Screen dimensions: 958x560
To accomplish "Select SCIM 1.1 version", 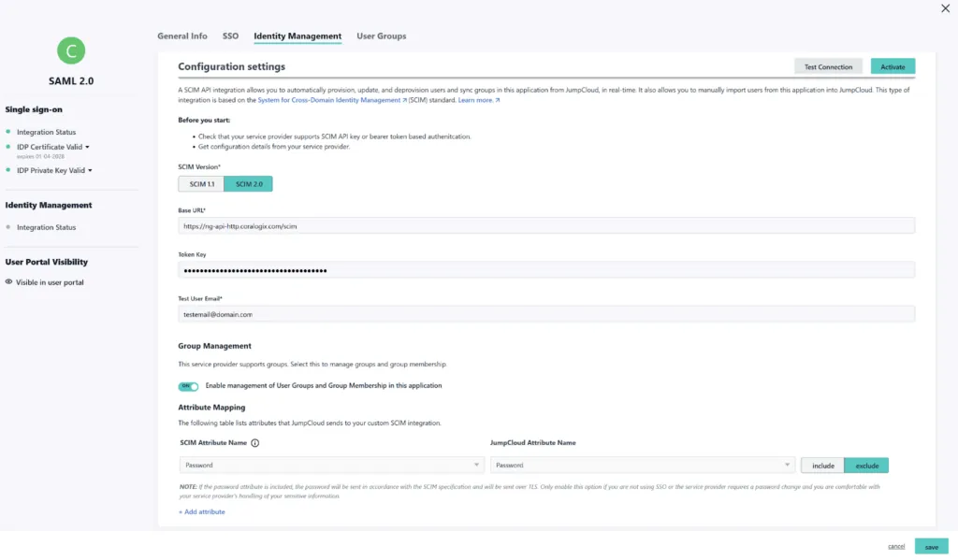I will point(202,184).
